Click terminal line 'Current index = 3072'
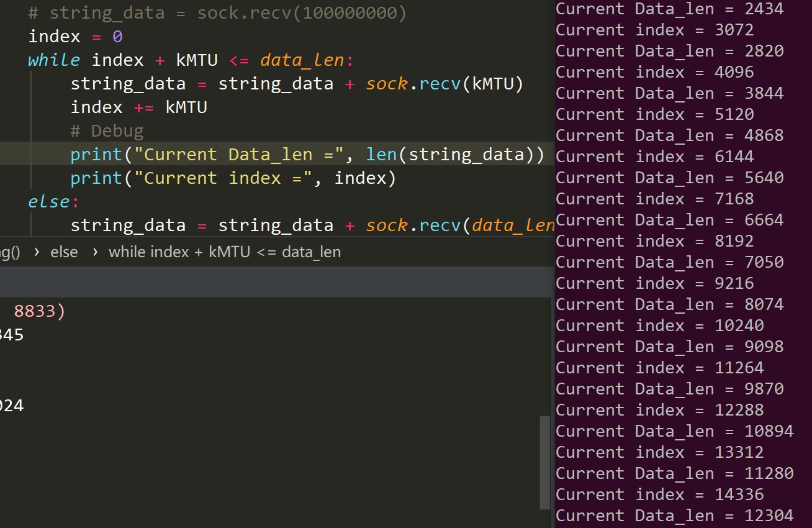Viewport: 812px width, 528px height. 654,30
